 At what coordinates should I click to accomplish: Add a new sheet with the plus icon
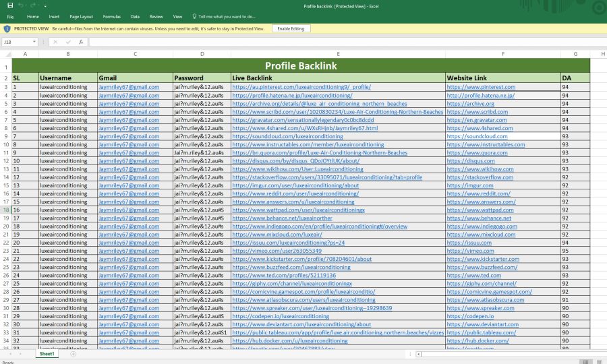73,354
